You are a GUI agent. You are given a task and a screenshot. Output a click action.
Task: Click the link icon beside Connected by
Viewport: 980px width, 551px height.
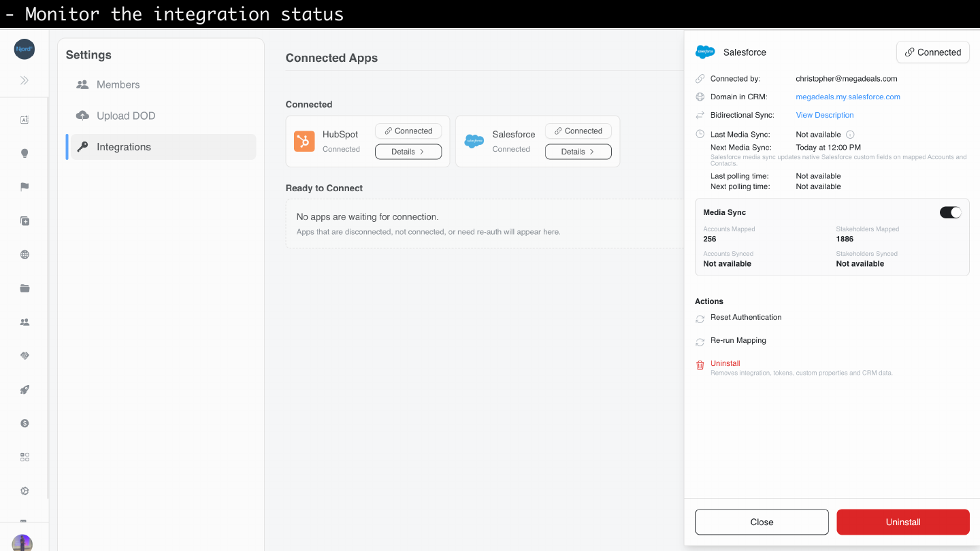pos(700,79)
